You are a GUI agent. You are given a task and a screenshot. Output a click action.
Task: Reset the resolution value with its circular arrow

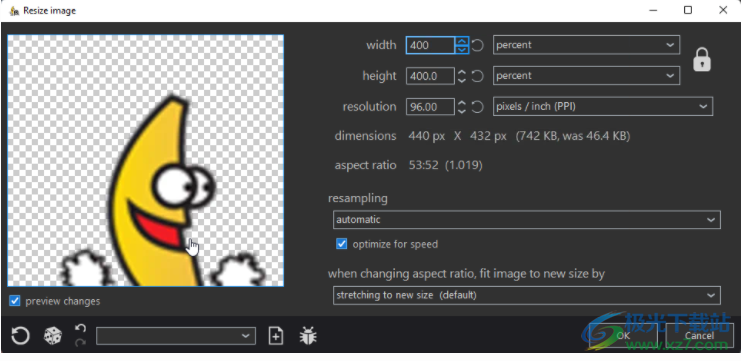(478, 107)
